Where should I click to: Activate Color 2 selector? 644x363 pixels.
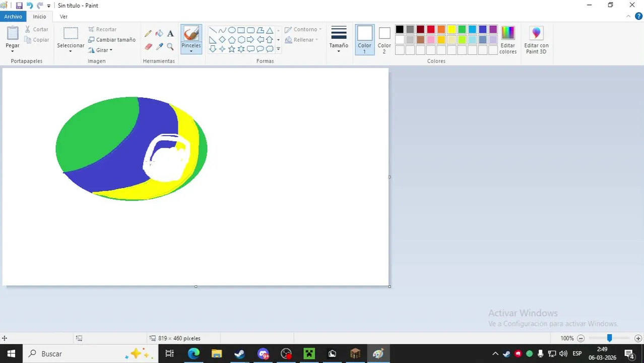384,40
